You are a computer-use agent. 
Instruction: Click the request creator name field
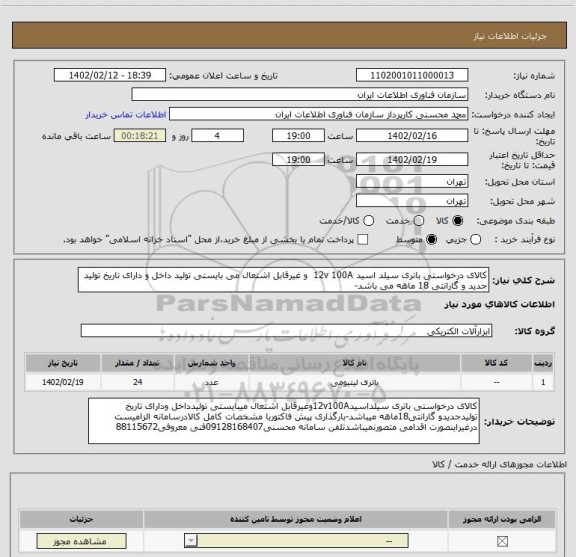[x=318, y=114]
